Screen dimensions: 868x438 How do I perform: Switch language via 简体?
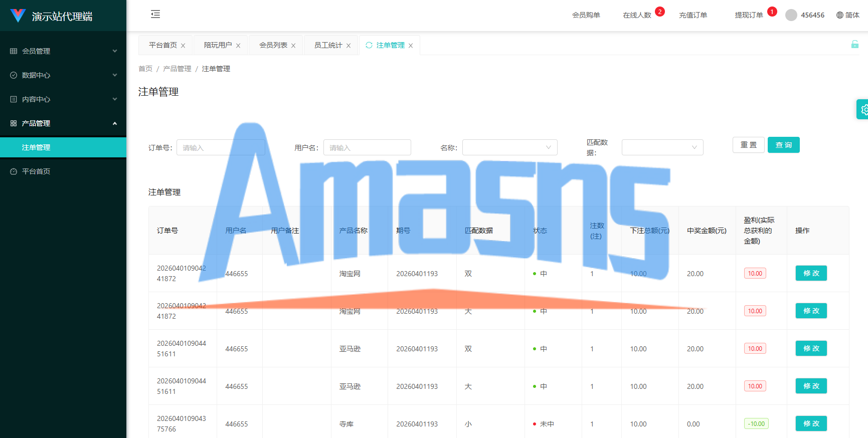coord(852,15)
